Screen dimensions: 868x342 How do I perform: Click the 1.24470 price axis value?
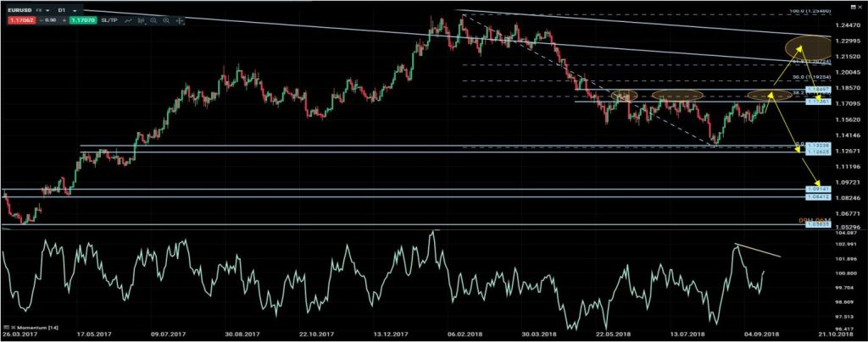tap(848, 25)
